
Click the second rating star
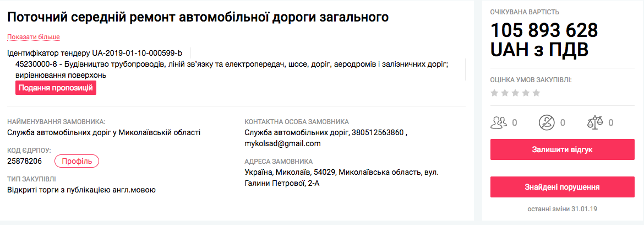(x=505, y=93)
